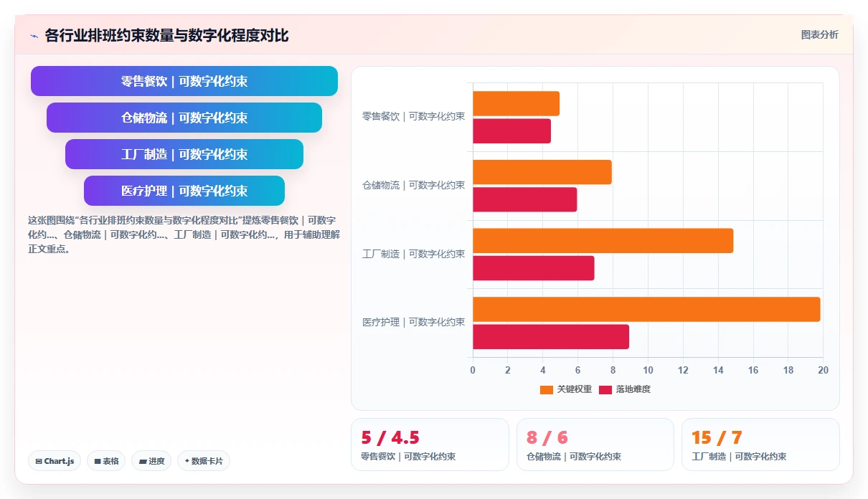
Task: Select the 零售餐饮 funnel bar
Action: pyautogui.click(x=184, y=81)
